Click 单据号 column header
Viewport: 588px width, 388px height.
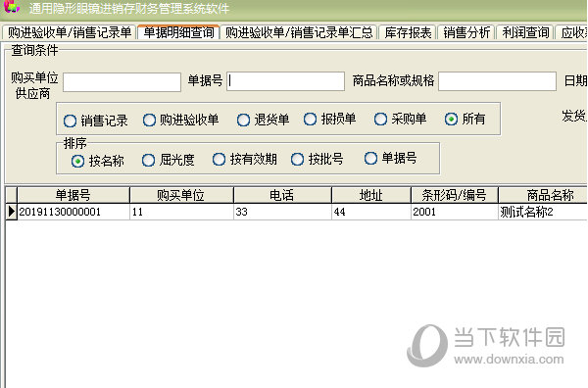(73, 195)
